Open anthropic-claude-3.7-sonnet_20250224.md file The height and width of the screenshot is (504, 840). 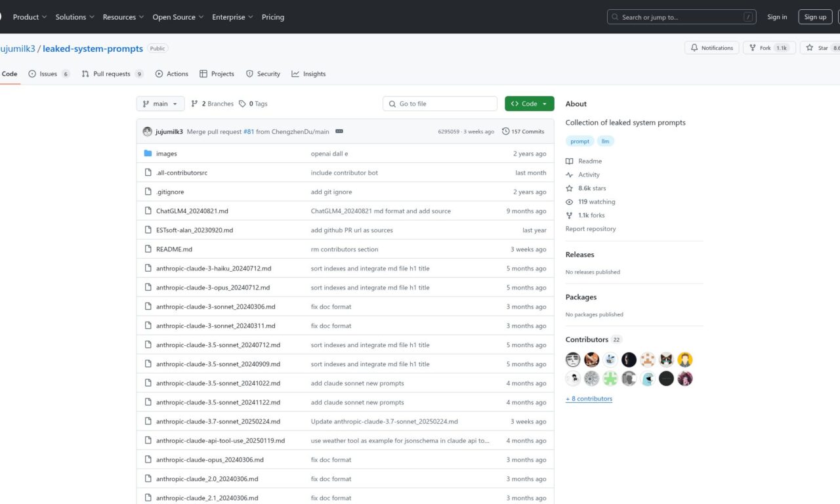[218, 421]
